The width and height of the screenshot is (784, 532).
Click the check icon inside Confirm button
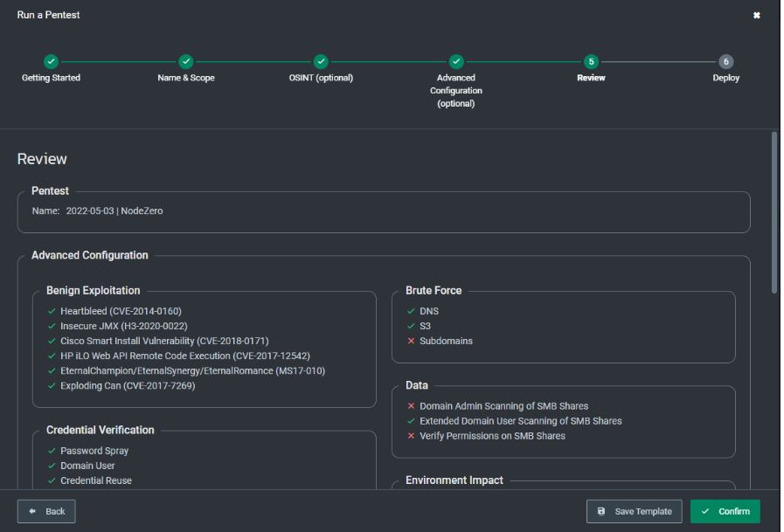click(x=706, y=513)
